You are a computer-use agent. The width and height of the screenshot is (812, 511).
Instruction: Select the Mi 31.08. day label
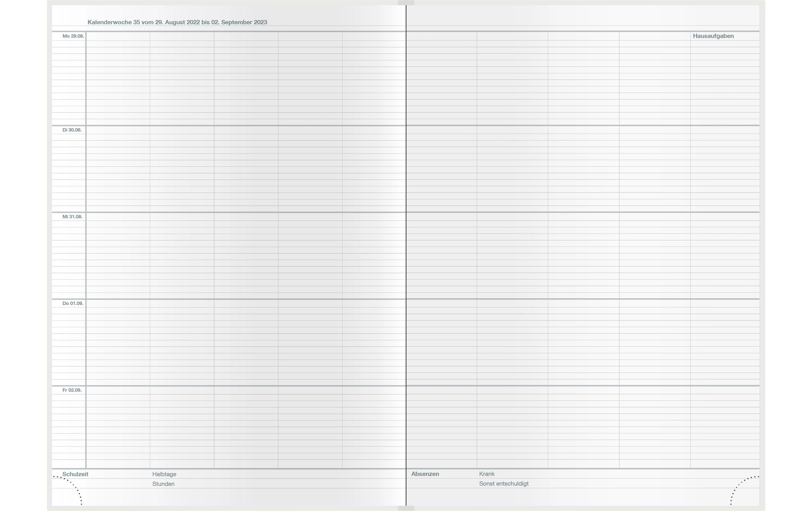(72, 216)
